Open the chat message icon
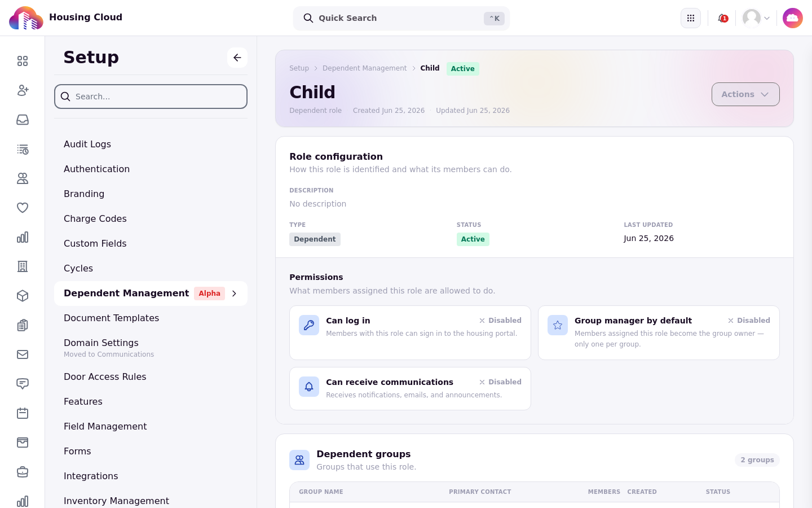812x508 pixels. [x=23, y=384]
